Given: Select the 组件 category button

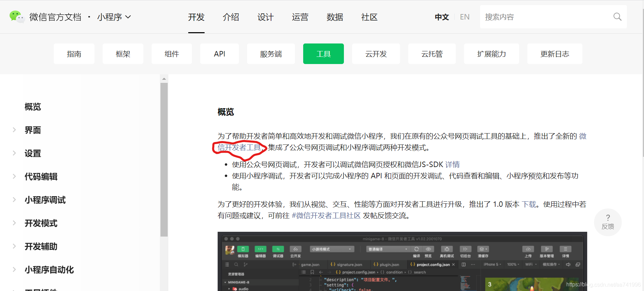Looking at the screenshot, I should [172, 54].
